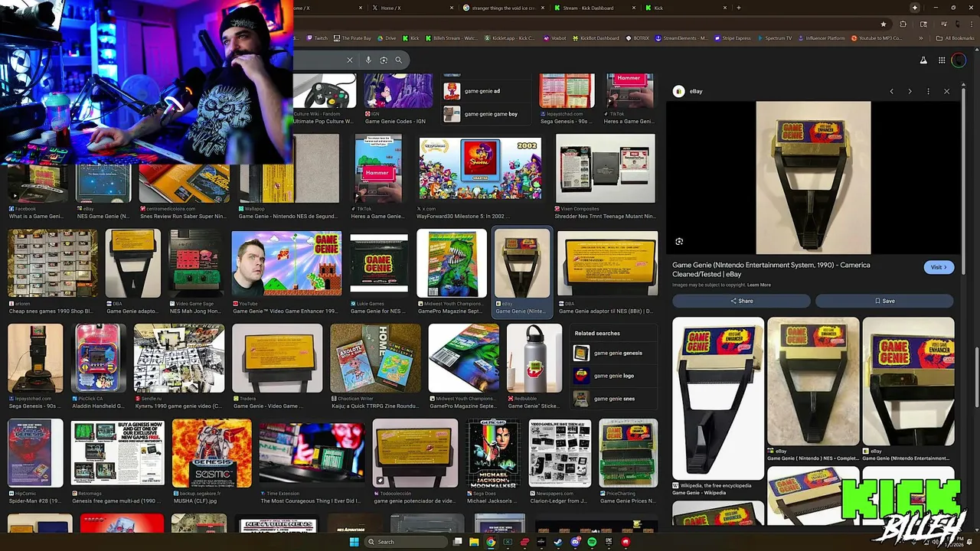Open the Spider-Man #28 comic image

tap(35, 452)
